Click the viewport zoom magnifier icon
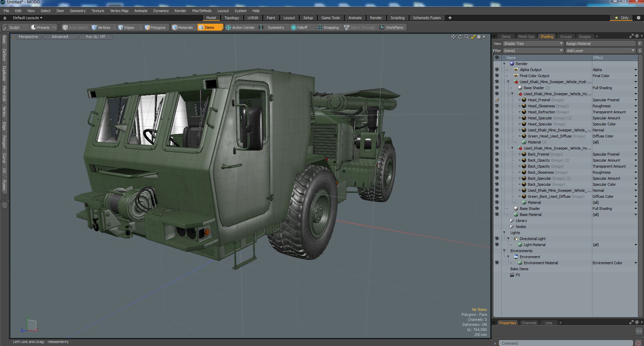 [467, 37]
